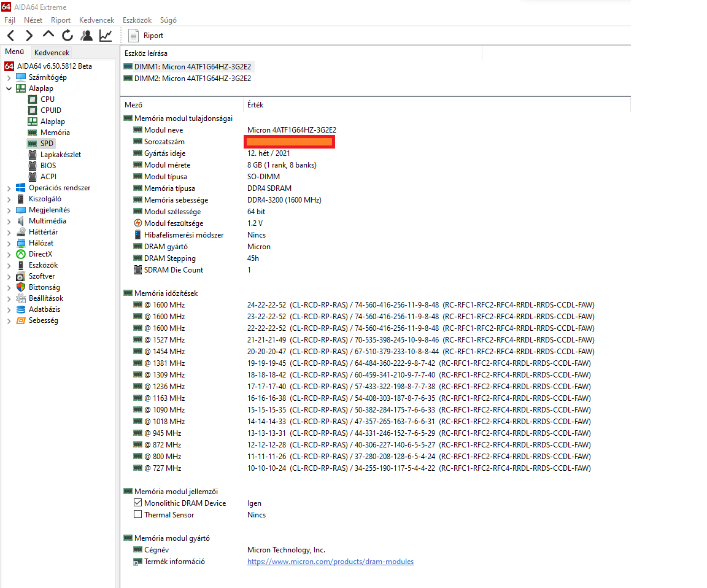Image resolution: width=707 pixels, height=588 pixels.
Task: Open the Memória tree item icon
Action: point(33,133)
